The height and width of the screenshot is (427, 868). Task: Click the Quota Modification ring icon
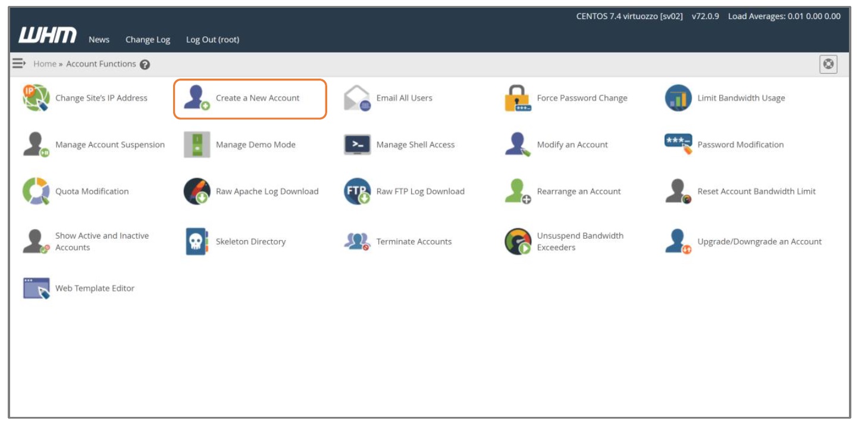36,192
